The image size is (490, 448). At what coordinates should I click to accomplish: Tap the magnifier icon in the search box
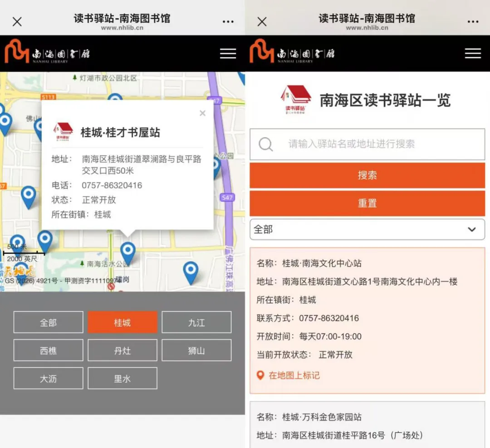click(x=266, y=144)
